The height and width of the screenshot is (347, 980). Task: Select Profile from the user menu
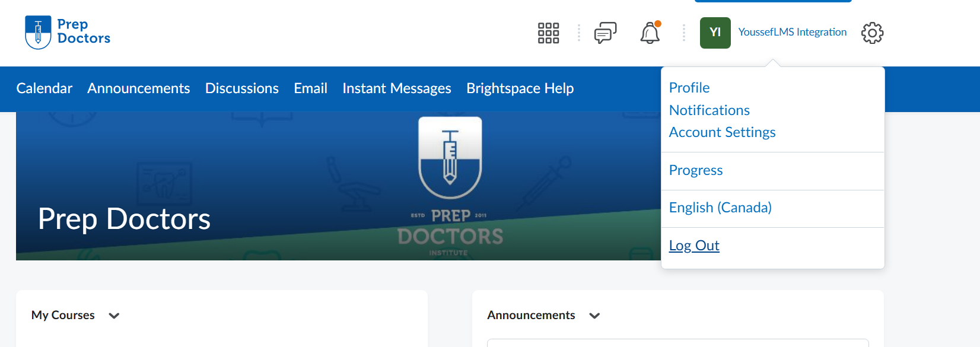coord(689,88)
